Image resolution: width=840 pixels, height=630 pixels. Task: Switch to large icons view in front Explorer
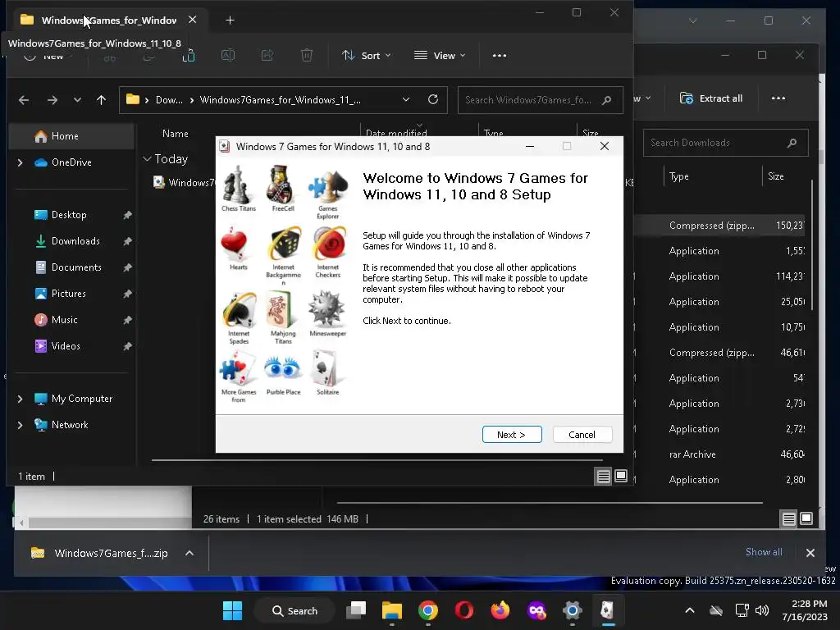[621, 476]
